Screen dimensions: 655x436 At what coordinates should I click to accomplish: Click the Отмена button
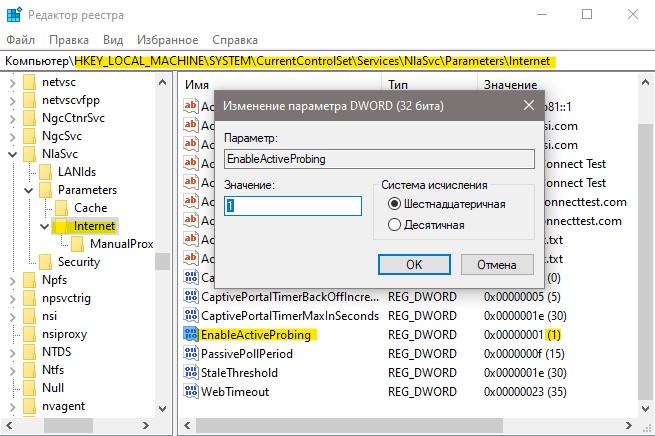click(x=497, y=264)
